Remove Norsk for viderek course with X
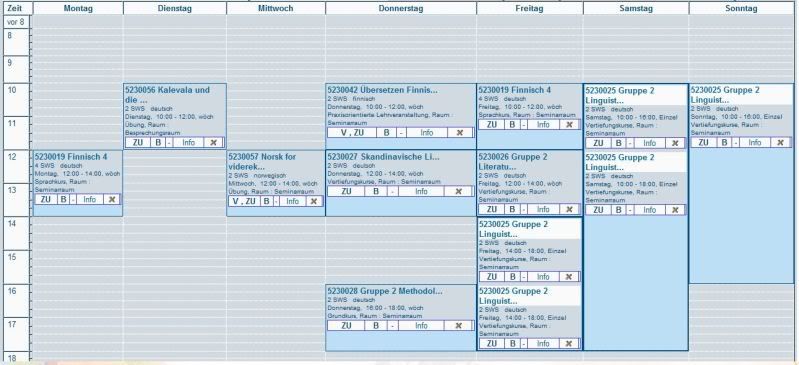The image size is (799, 365). pyautogui.click(x=314, y=201)
